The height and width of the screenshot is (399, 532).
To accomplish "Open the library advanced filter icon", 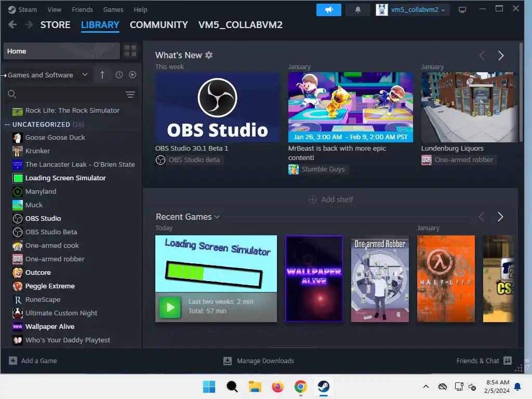I will [x=130, y=95].
